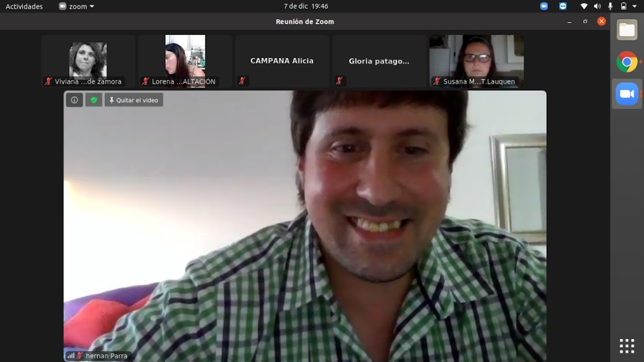Select the CAMPANA Alicia participant tile
This screenshot has height=362, width=644.
pyautogui.click(x=282, y=61)
